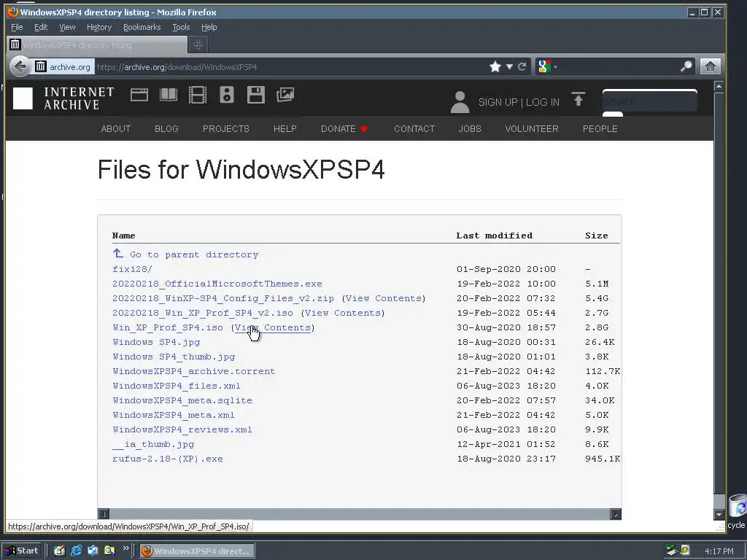Screen dimensions: 747x560
Task: Open the PROJECTS navigation link
Action: pos(226,128)
